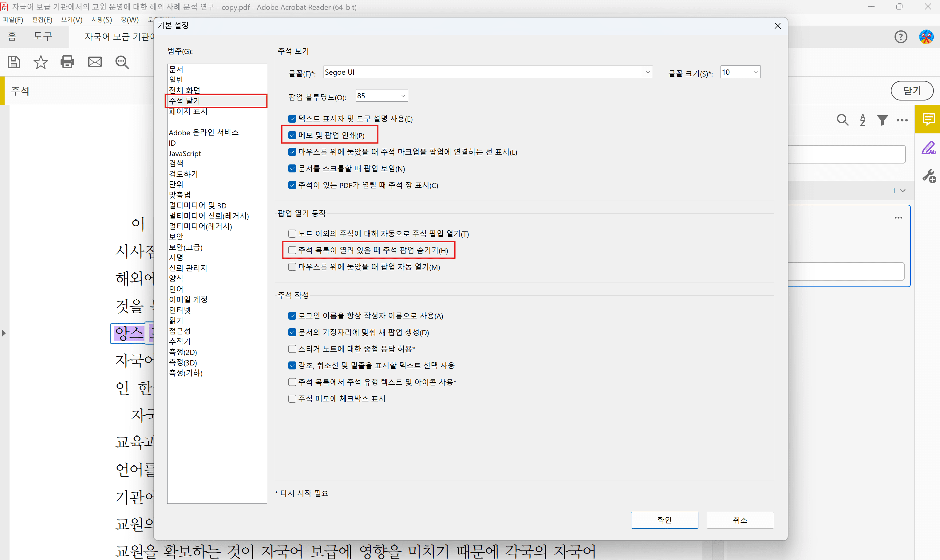Switch to the 홈 tab
The image size is (940, 560).
[12, 36]
